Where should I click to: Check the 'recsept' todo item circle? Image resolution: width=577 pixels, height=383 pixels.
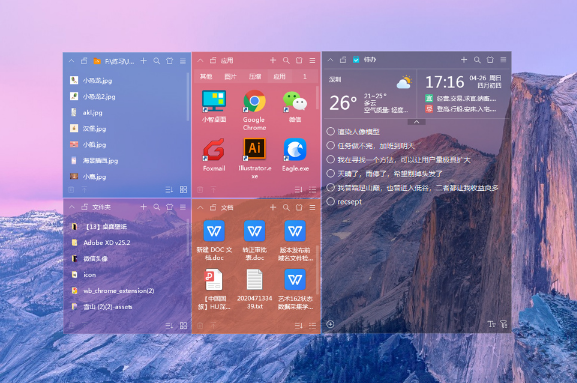[330, 201]
